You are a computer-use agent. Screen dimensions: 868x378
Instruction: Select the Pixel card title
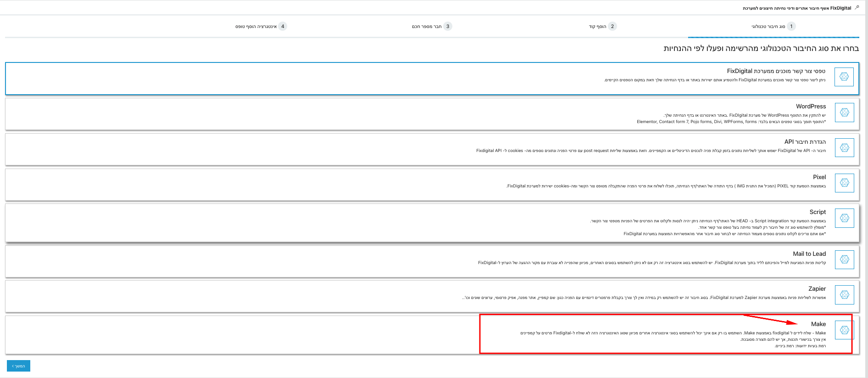819,177
